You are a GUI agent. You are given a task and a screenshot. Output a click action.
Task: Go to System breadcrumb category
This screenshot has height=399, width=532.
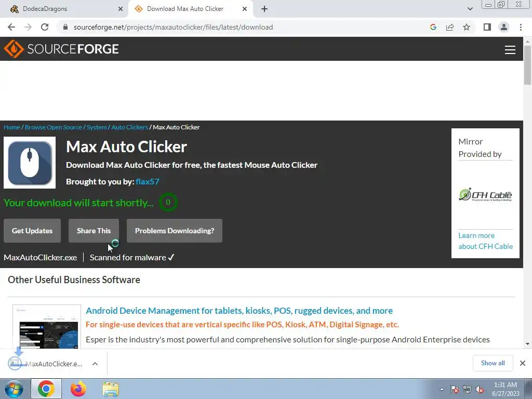click(x=96, y=127)
